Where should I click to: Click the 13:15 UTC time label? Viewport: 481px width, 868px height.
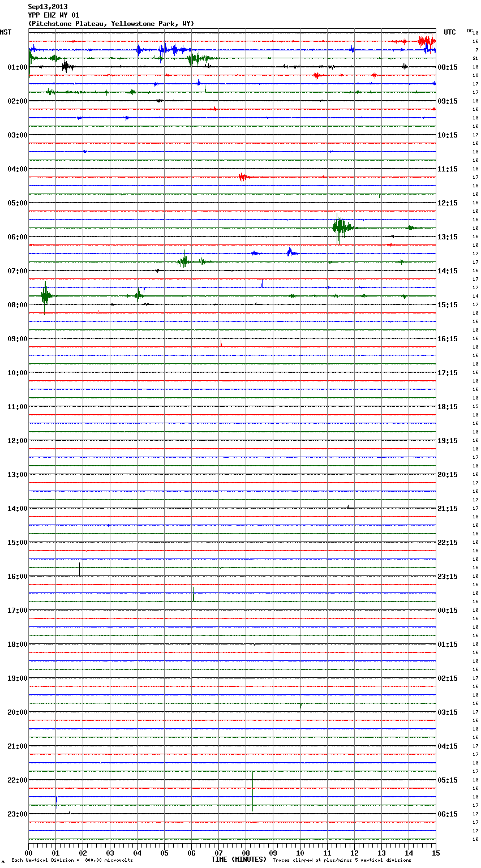coord(448,237)
